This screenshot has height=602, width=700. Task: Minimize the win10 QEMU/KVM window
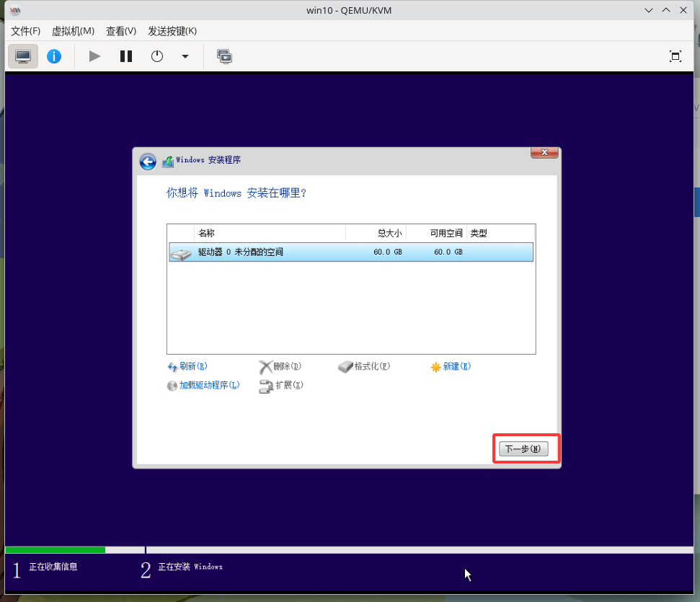click(x=649, y=10)
